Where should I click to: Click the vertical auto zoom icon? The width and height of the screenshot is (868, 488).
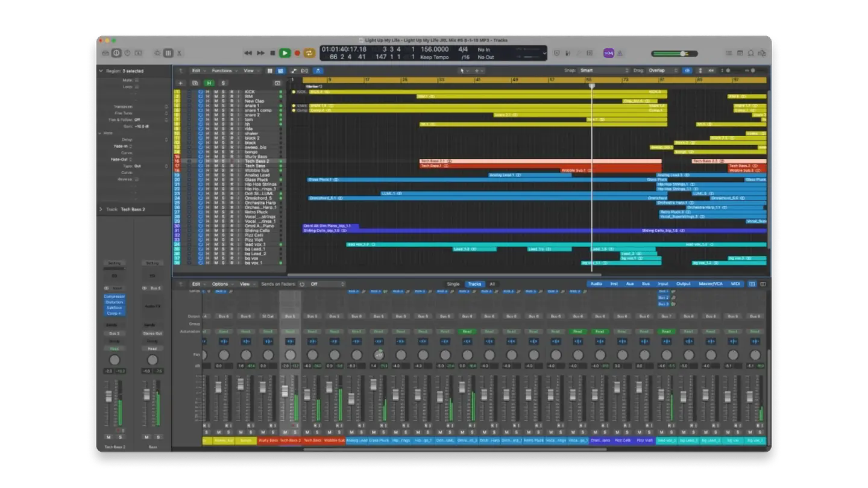700,70
